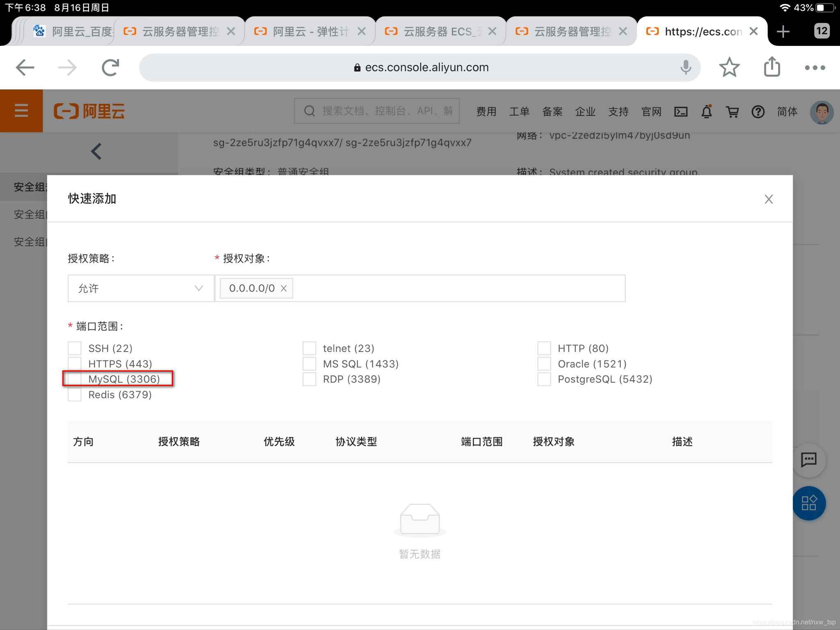Open 备案 in the top navigation
Viewport: 840px width, 630px height.
click(x=552, y=112)
